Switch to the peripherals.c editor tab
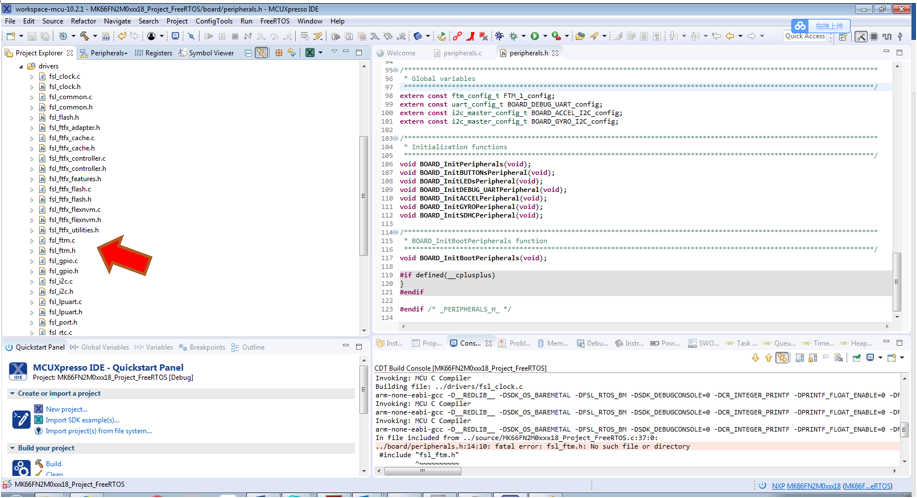 pos(461,53)
